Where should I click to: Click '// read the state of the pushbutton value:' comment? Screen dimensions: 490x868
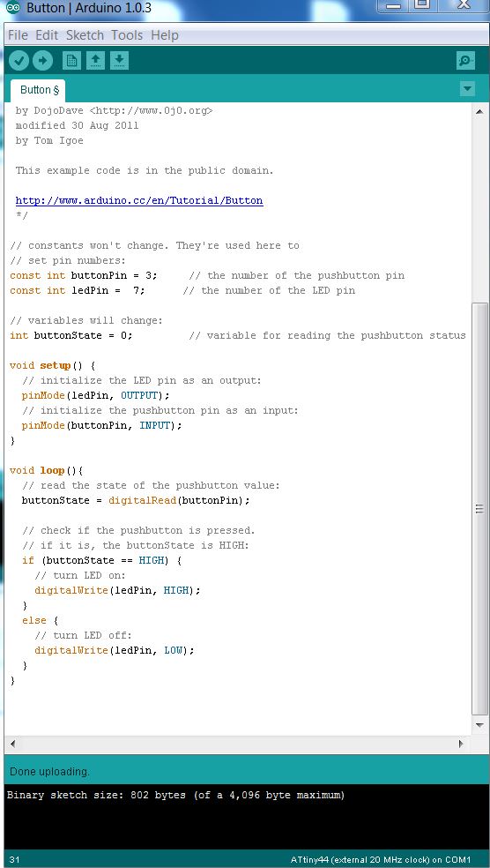pos(151,485)
